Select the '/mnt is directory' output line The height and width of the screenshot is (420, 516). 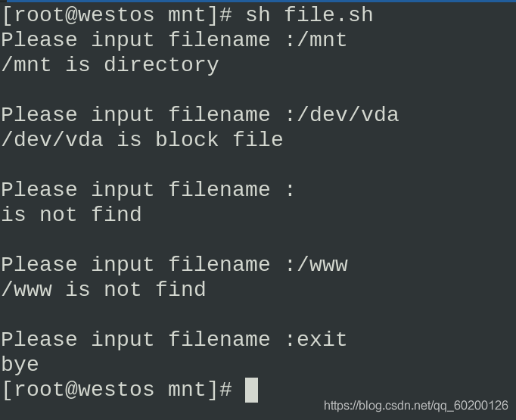(110, 65)
